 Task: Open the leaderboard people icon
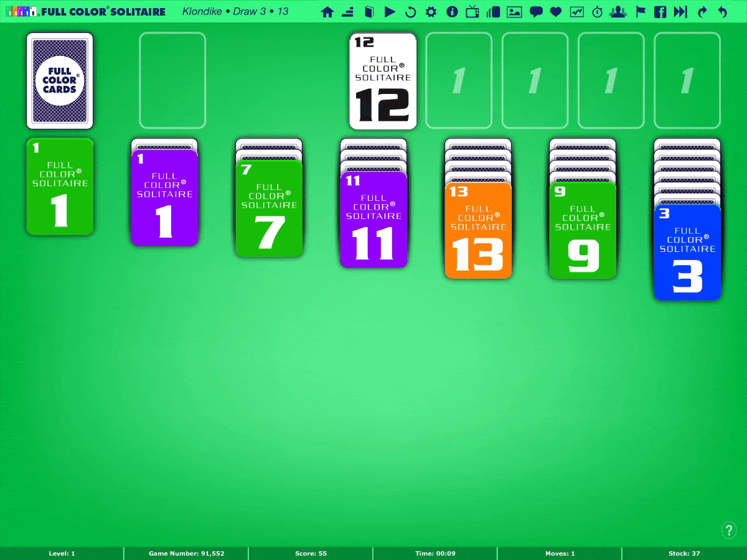point(618,12)
